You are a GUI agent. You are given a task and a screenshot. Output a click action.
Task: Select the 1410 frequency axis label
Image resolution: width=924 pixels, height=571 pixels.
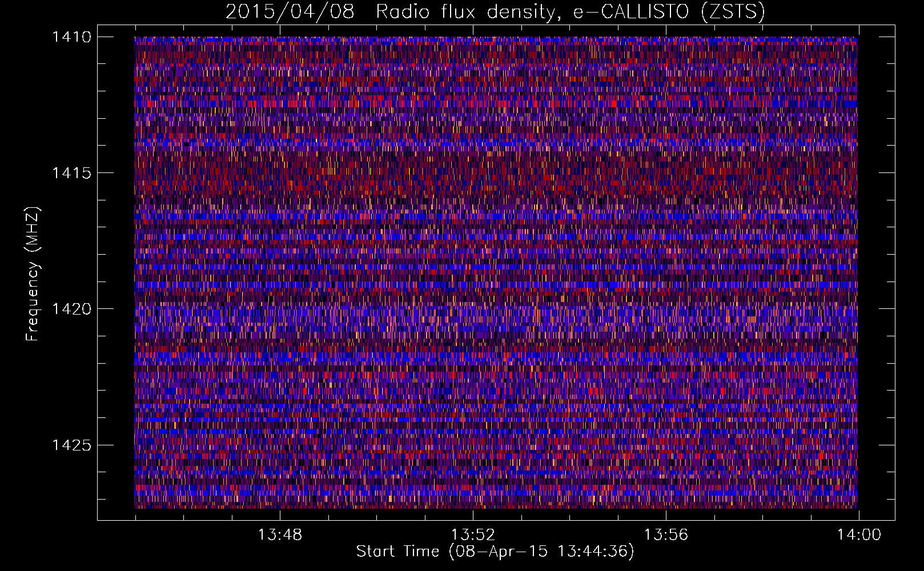(71, 37)
